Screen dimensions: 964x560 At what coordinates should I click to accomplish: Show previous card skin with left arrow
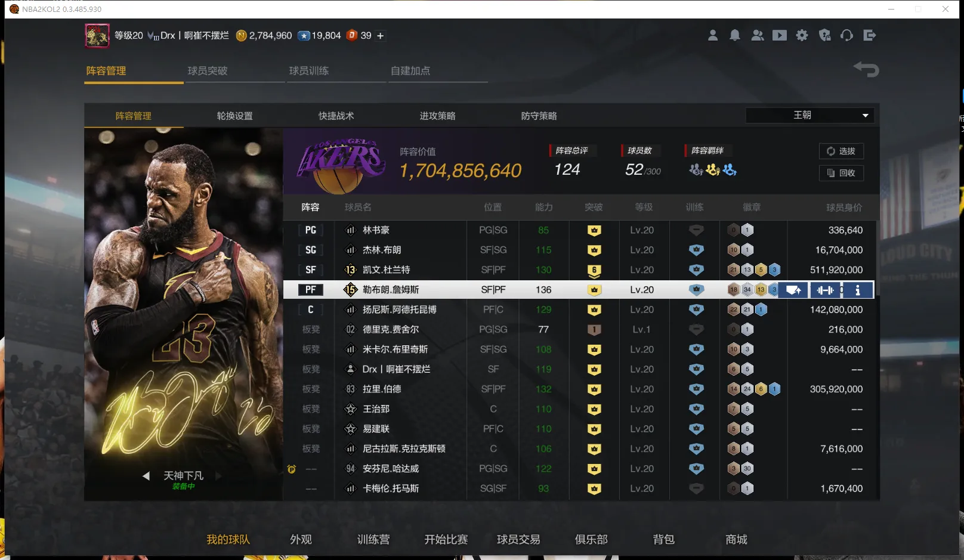click(146, 476)
